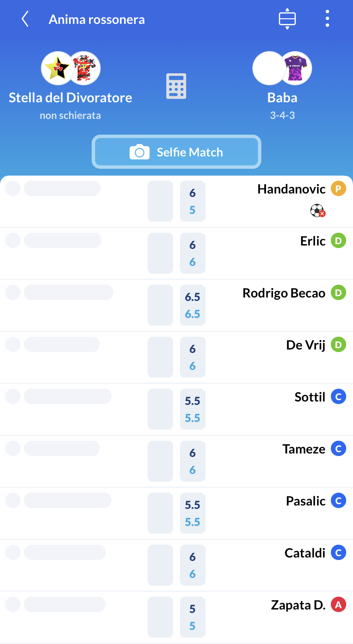Tap Handanovic's orange P role badge
The image size is (353, 644).
tap(339, 188)
